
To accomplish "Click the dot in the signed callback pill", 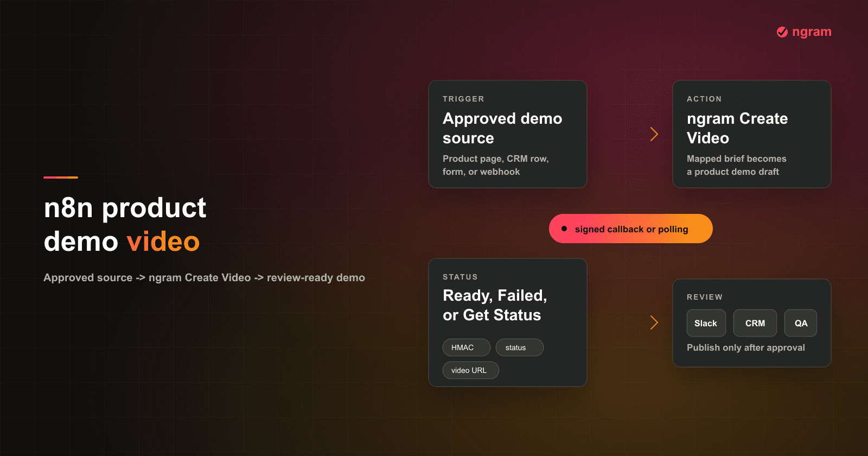I will pos(564,229).
